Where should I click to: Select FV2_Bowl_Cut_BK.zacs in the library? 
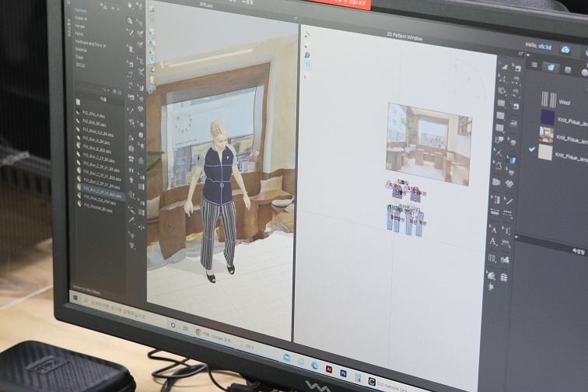97,132
